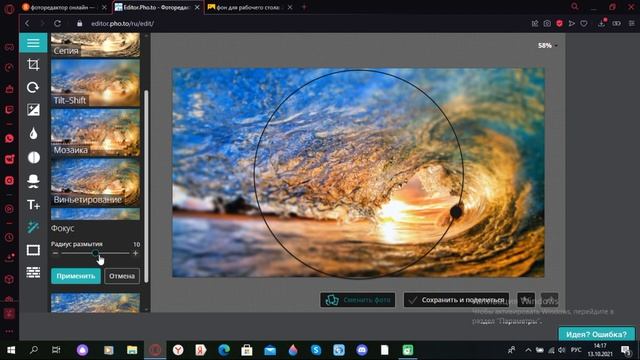Click the РУС language indicator
The image size is (640, 360).
click(x=576, y=350)
